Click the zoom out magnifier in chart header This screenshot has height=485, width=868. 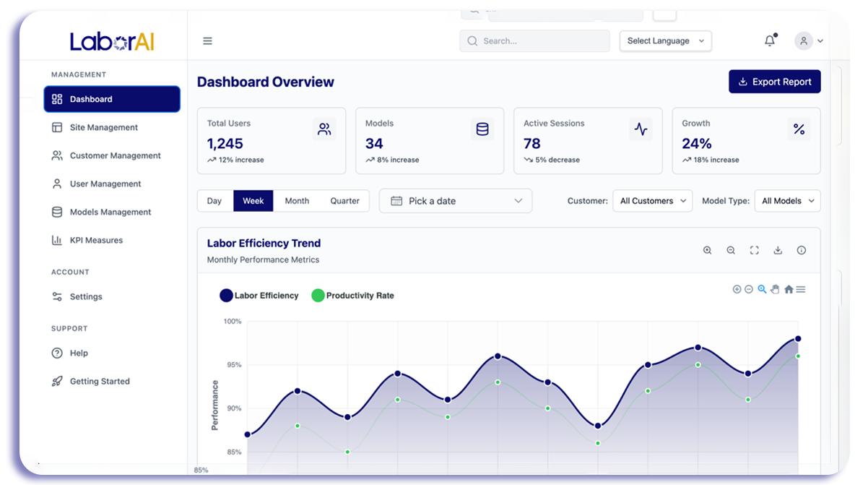click(731, 250)
